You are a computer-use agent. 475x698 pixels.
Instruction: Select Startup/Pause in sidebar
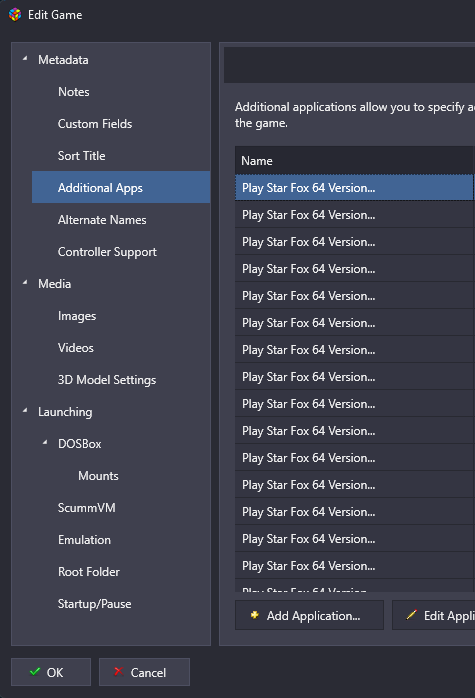[x=94, y=604]
